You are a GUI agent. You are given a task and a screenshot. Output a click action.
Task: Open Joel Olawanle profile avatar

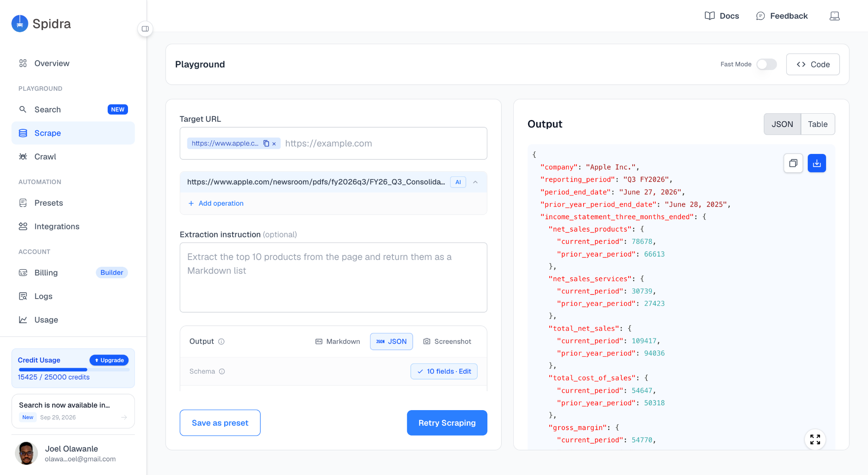coord(26,453)
